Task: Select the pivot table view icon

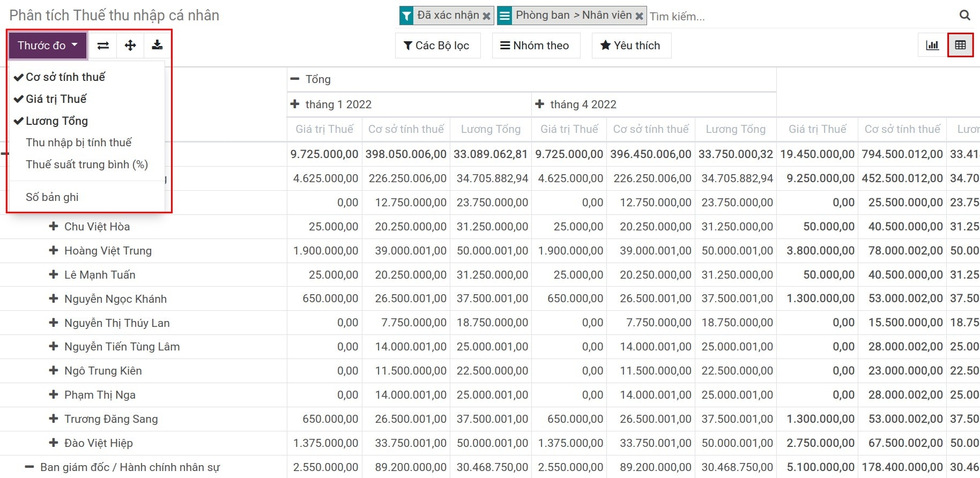Action: coord(960,46)
